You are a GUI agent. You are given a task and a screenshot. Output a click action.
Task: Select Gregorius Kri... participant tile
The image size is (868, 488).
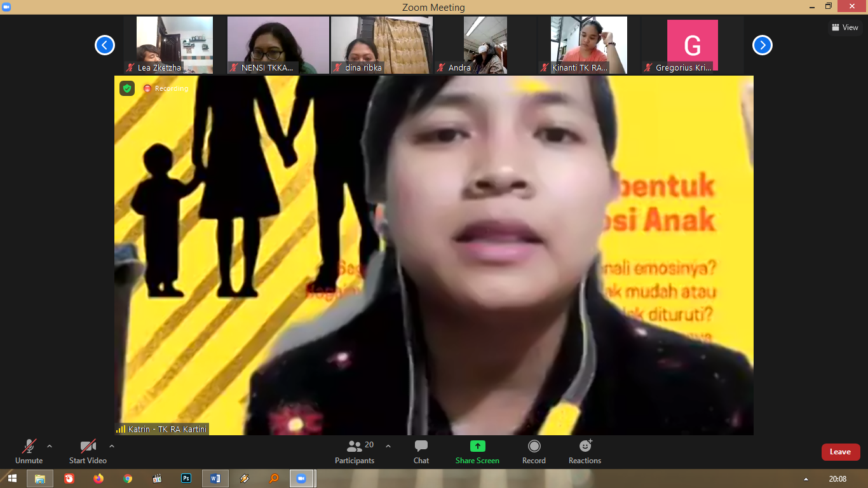693,45
